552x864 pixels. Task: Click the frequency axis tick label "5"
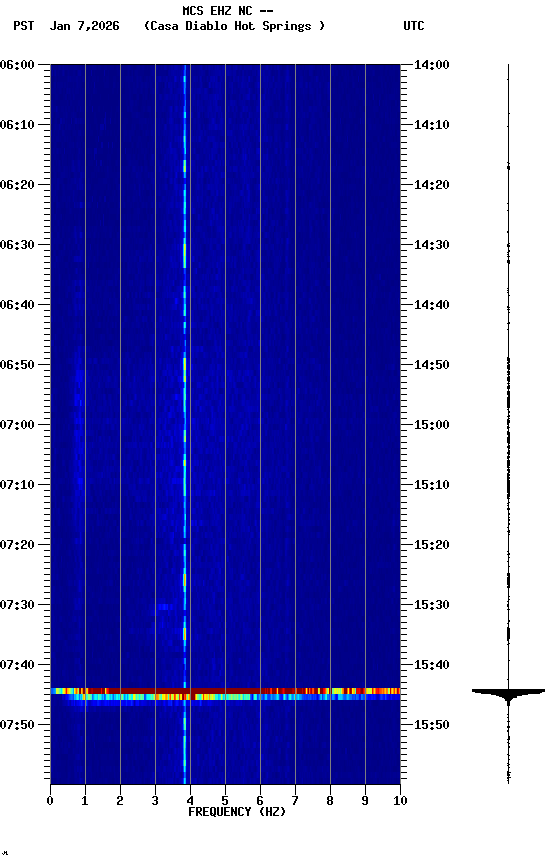click(225, 801)
